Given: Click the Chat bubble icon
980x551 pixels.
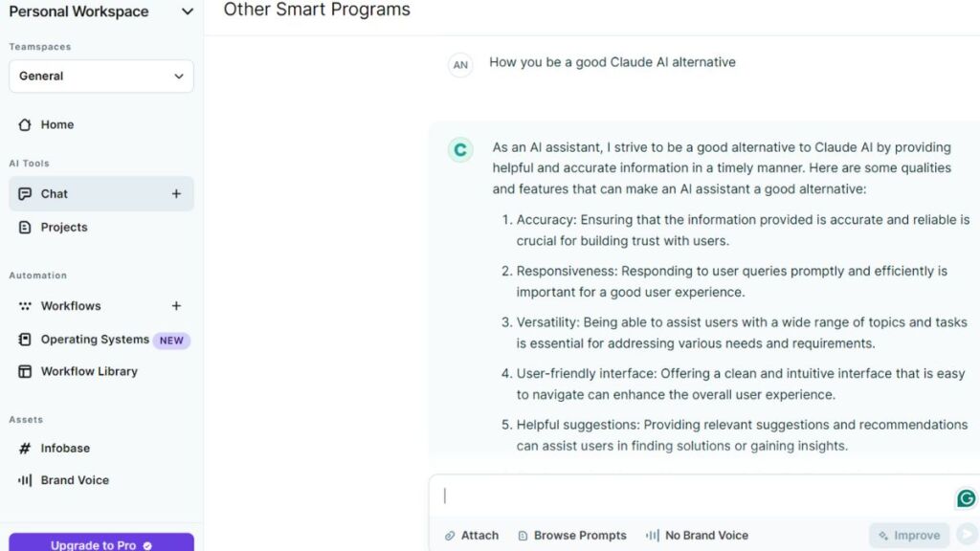Looking at the screenshot, I should click(x=25, y=194).
